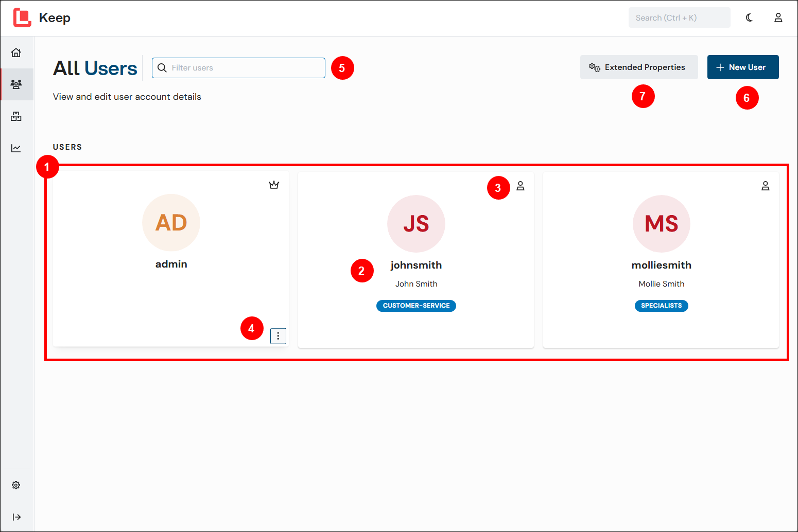Viewport: 798px width, 532px height.
Task: Click the gears icon on Extended Properties
Action: 595,67
